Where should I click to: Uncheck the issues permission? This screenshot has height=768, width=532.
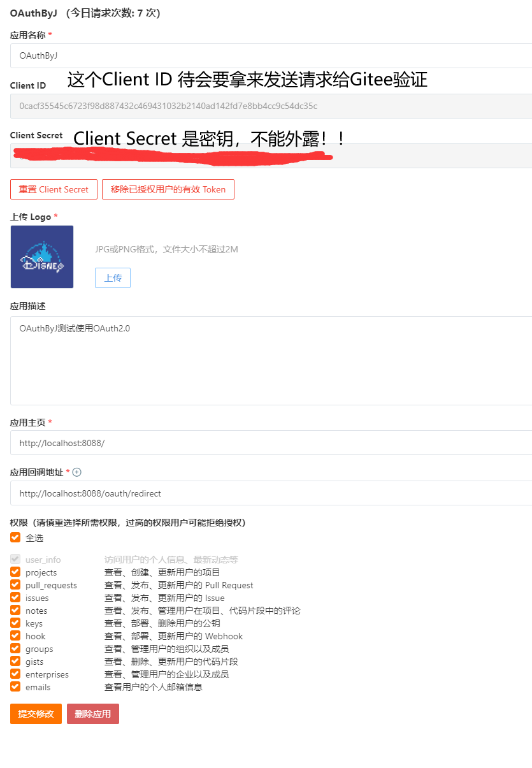[x=15, y=597]
